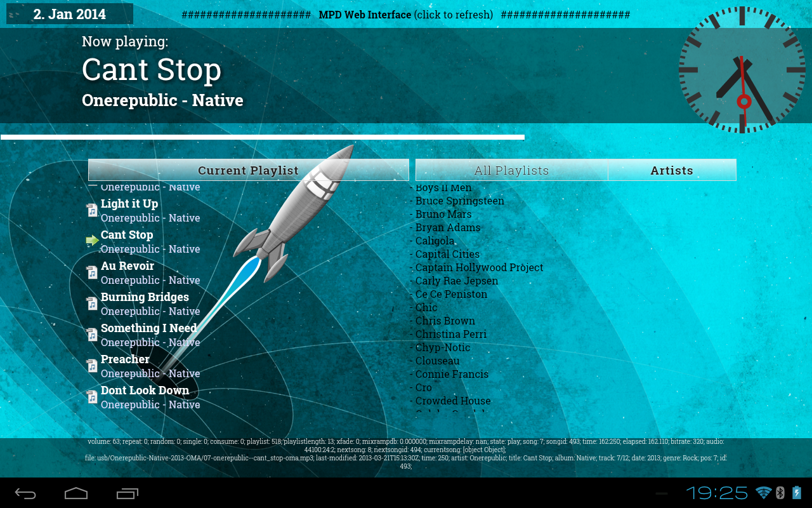Click the Now playing title Cant Stop
Image resolution: width=812 pixels, height=508 pixels.
[152, 70]
